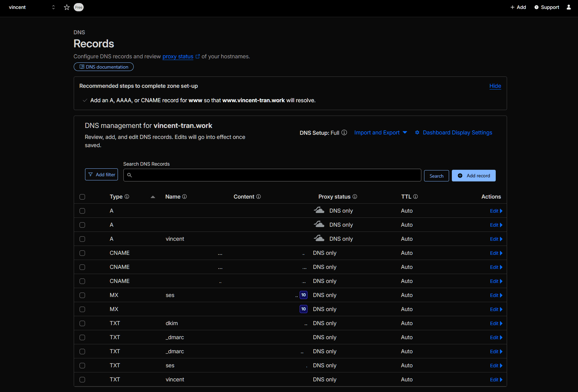Click inside the Search DNS Records field

[x=271, y=175]
